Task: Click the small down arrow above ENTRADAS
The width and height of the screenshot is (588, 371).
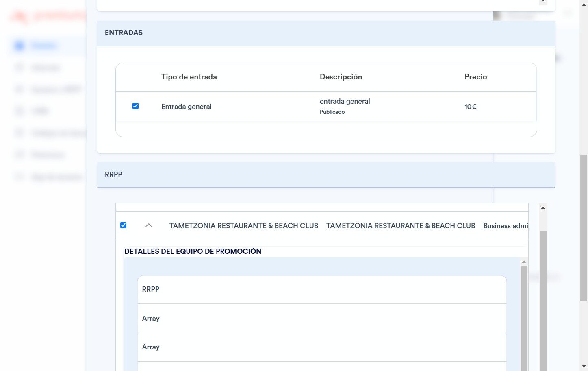Action: (543, 2)
